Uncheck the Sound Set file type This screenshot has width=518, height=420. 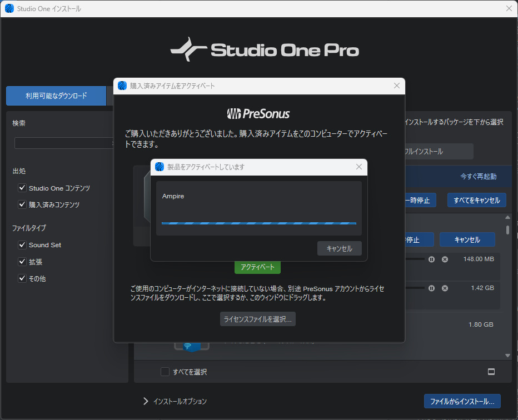22,245
